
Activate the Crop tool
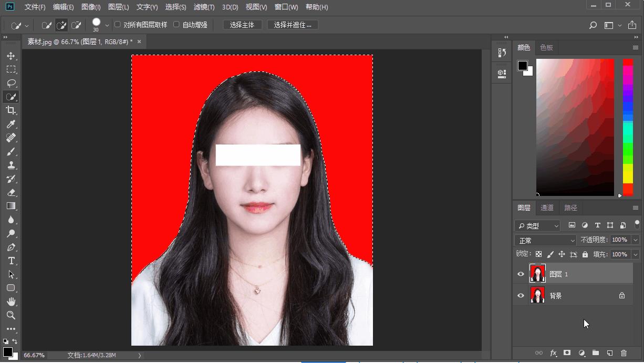[12, 110]
